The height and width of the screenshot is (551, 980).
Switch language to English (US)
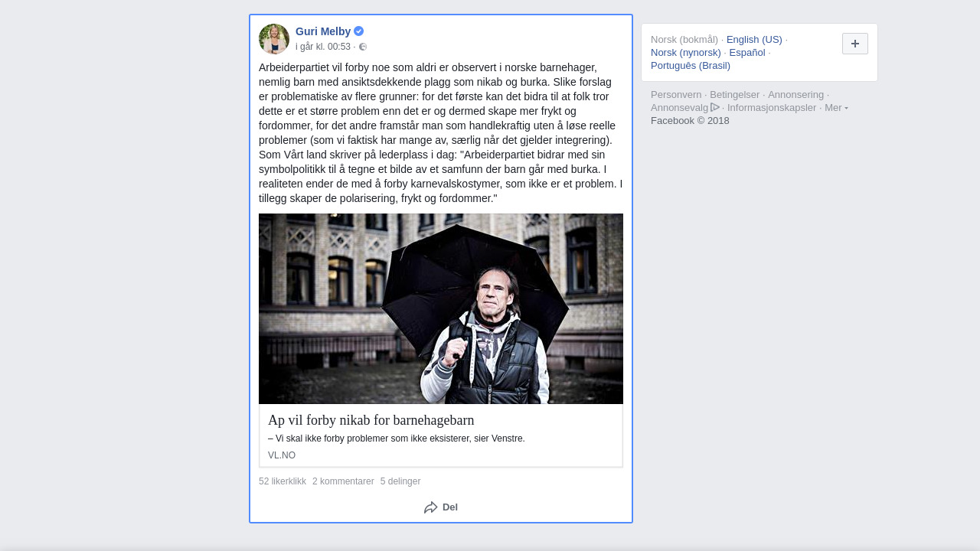754,40
